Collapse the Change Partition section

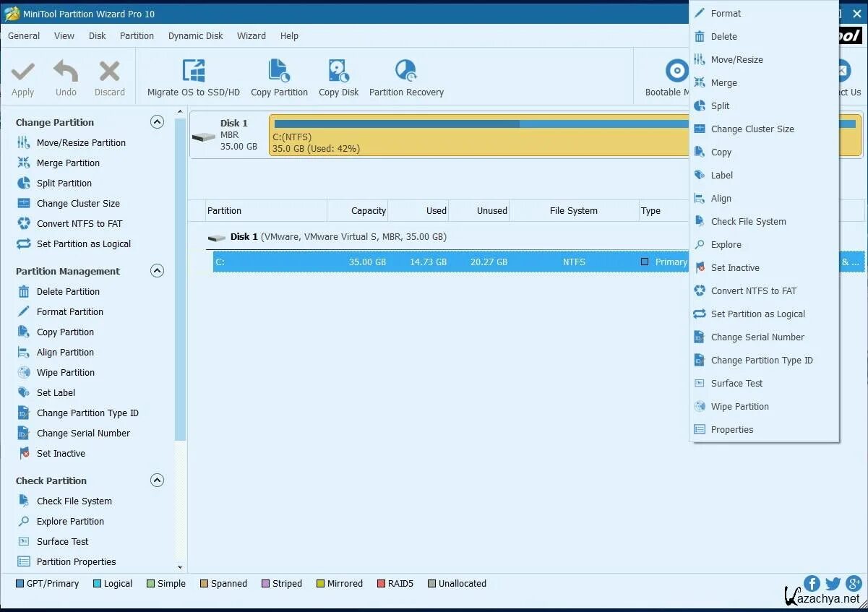click(x=157, y=122)
